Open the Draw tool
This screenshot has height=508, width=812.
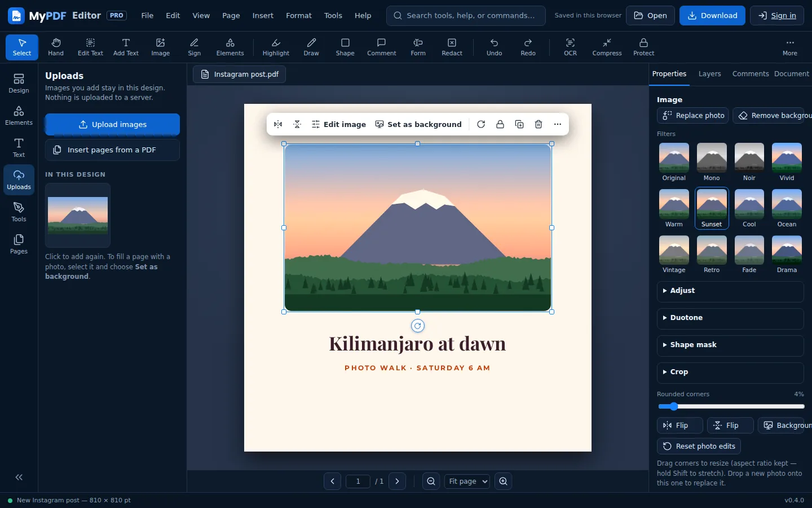[x=311, y=47]
